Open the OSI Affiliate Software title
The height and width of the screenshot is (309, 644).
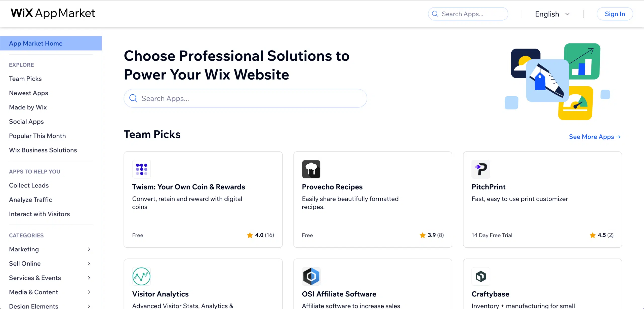339,294
